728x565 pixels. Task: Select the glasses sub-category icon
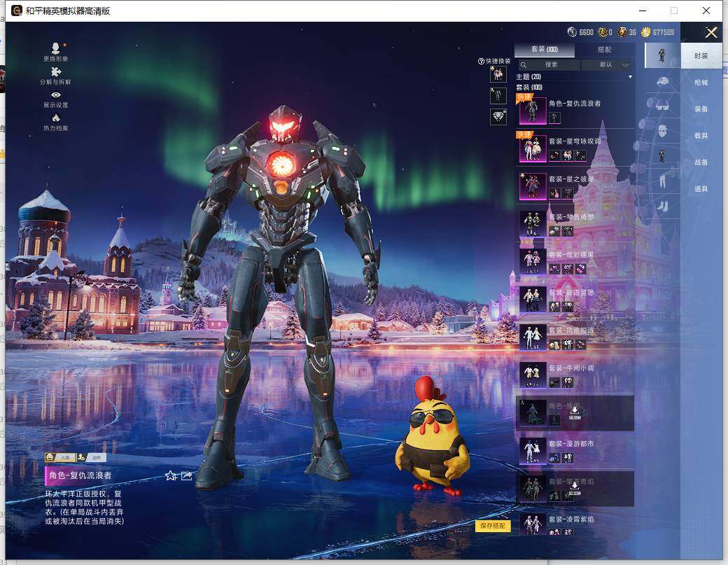click(x=662, y=106)
